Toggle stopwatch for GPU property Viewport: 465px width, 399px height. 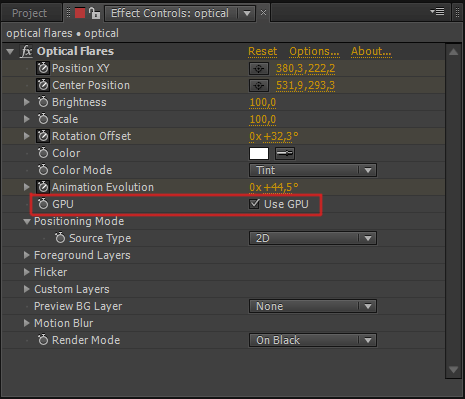coord(43,204)
